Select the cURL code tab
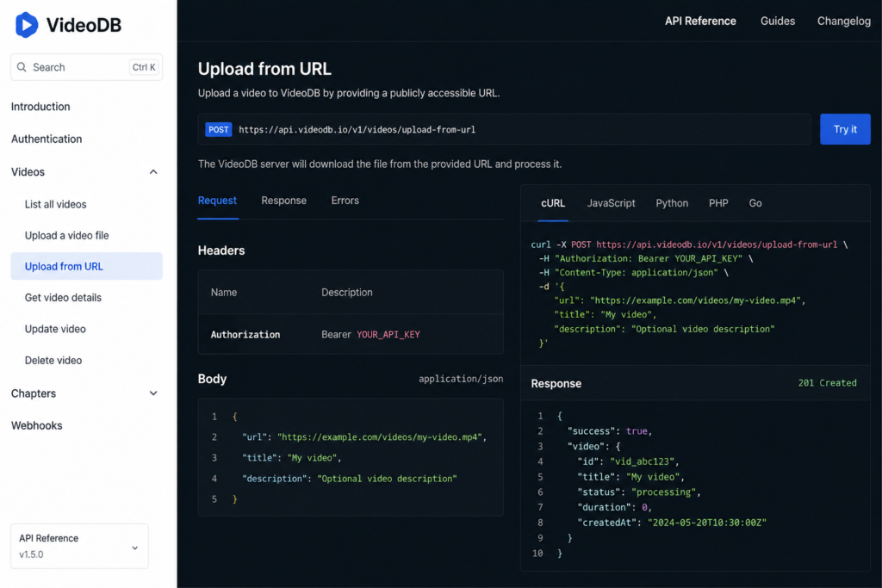 (x=553, y=203)
